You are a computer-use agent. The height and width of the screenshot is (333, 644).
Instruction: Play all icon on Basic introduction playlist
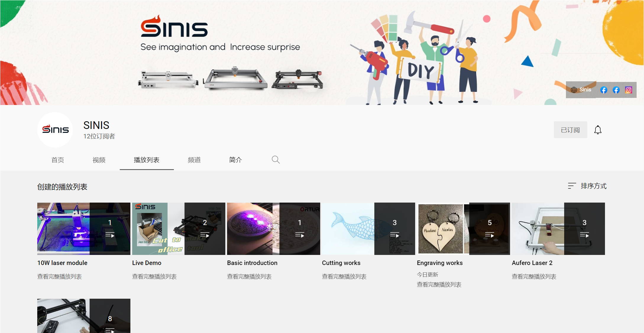point(300,235)
